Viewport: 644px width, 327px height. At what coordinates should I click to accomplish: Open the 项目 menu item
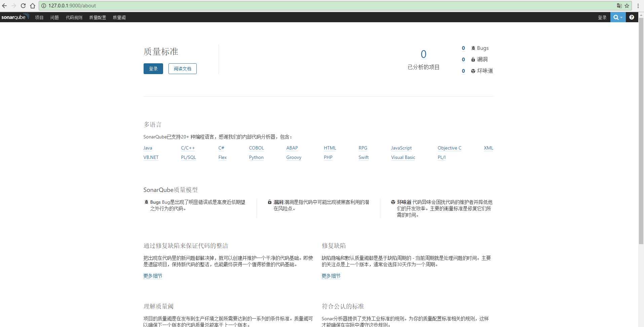click(x=39, y=18)
